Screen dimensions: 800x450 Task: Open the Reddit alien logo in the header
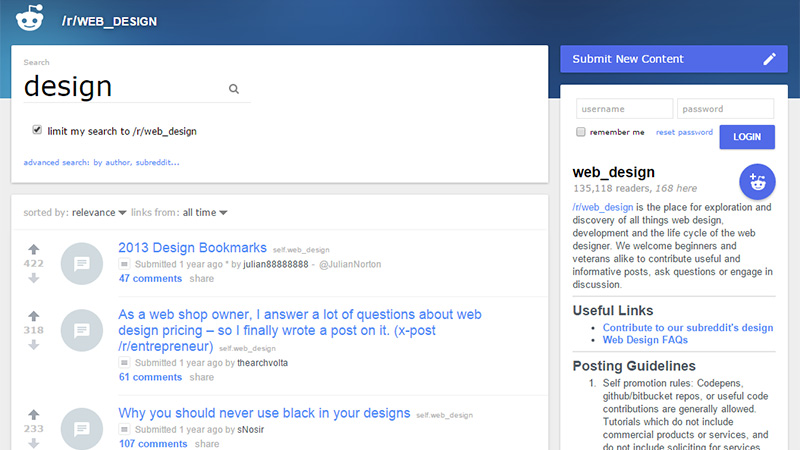point(30,18)
